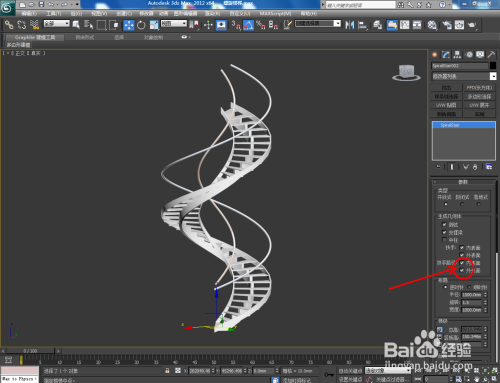Click the 自动关键点 auto key button
The width and height of the screenshot is (500, 383).
[350, 370]
